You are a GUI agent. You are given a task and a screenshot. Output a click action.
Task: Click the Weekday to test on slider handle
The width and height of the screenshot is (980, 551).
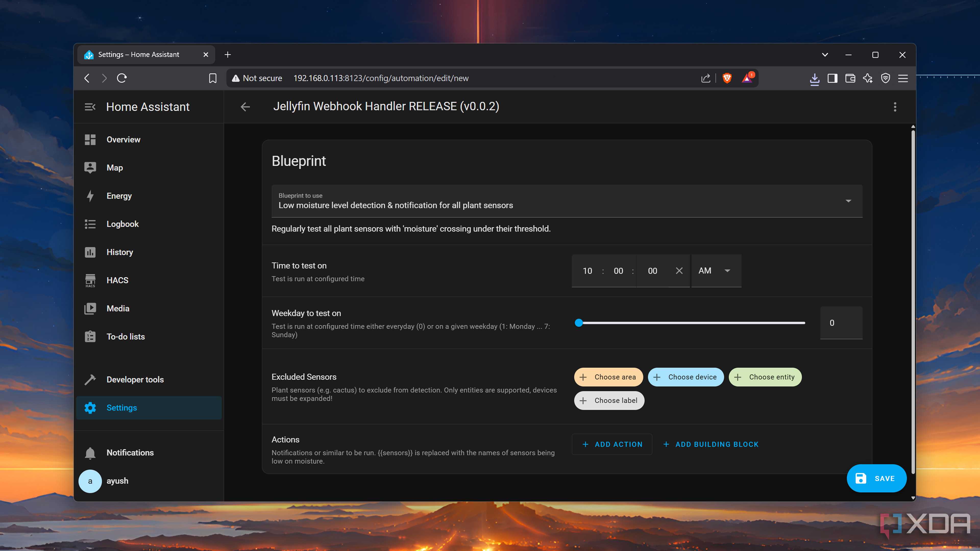tap(579, 323)
